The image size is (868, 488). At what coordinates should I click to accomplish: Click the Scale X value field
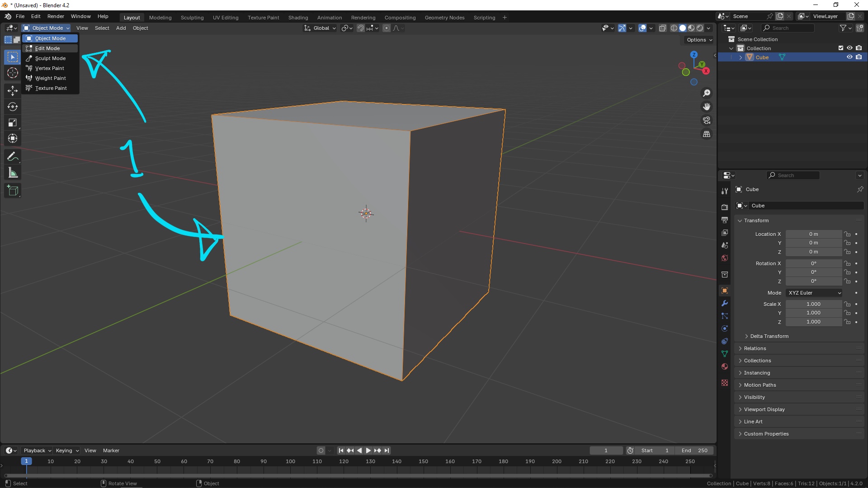click(x=814, y=304)
